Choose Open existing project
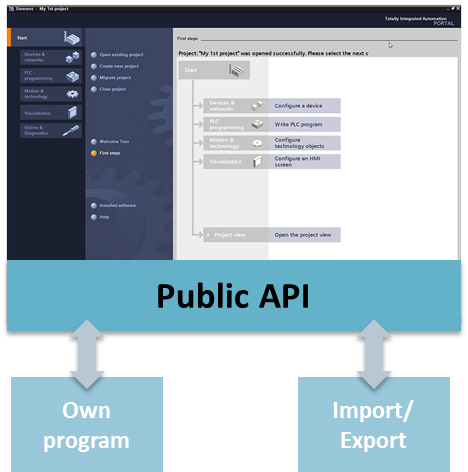The height and width of the screenshot is (472, 468). (x=121, y=55)
